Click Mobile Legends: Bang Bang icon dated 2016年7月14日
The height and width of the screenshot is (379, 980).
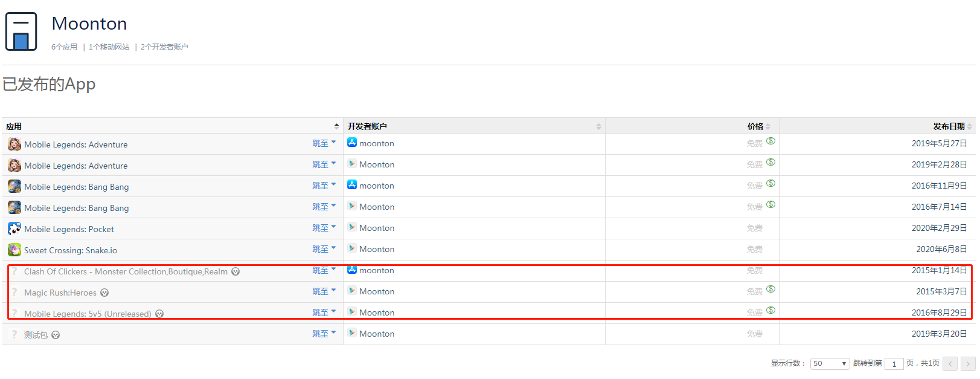(x=14, y=208)
